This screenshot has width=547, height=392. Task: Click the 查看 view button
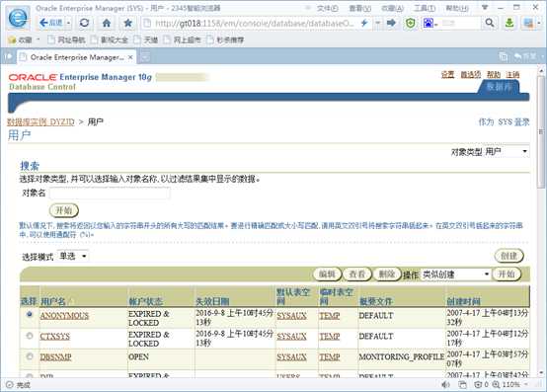(x=357, y=274)
